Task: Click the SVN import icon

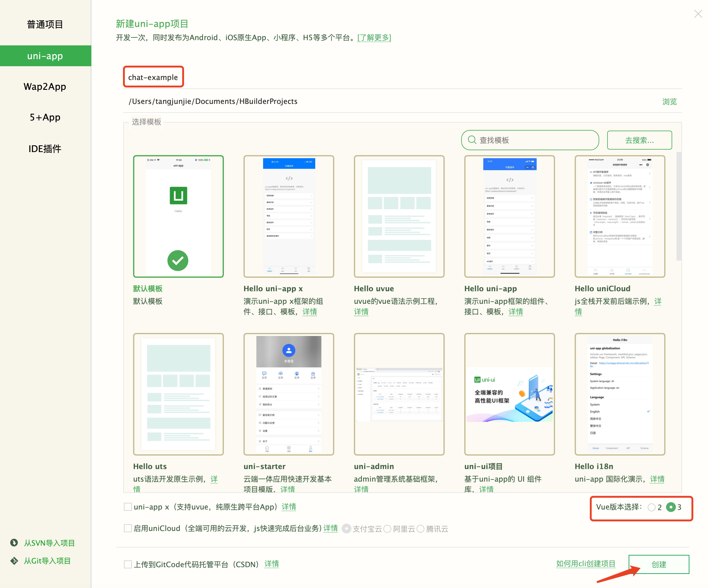Action: point(14,543)
